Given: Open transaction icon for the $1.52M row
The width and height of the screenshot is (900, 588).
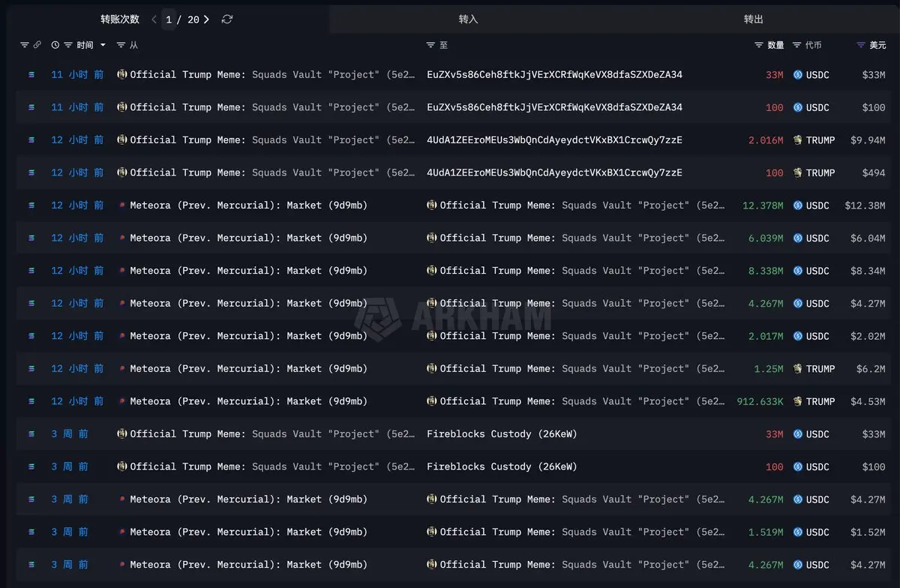Looking at the screenshot, I should 31,532.
